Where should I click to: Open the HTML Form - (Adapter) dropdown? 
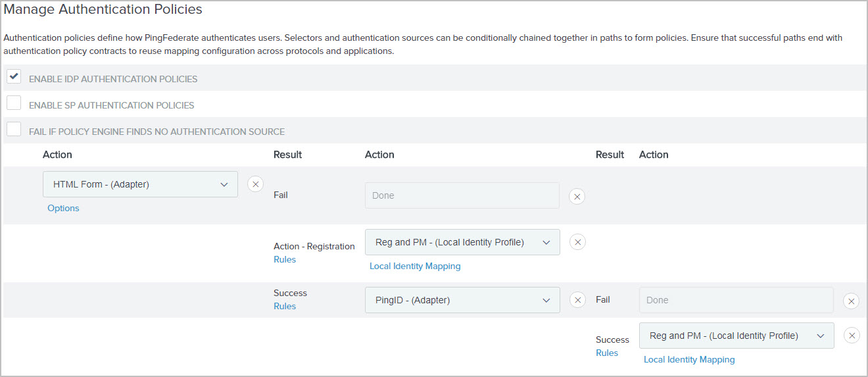click(x=140, y=184)
